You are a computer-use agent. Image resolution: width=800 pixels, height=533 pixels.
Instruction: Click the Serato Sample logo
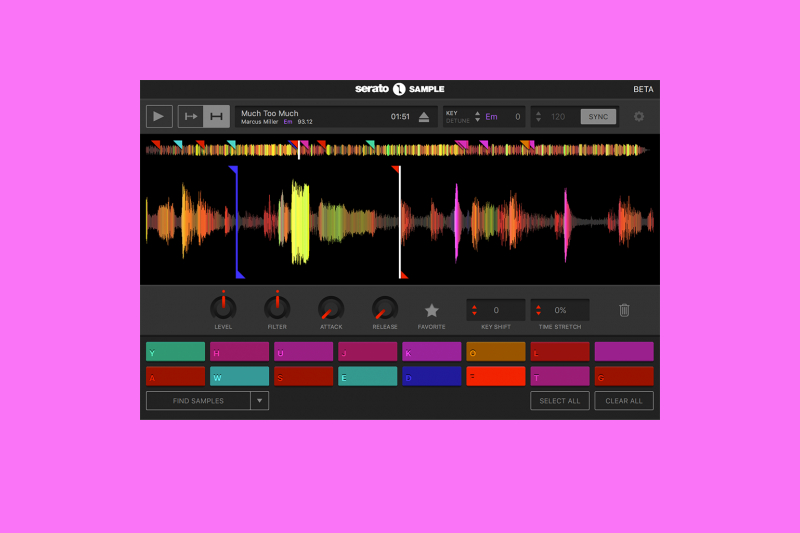(x=399, y=89)
